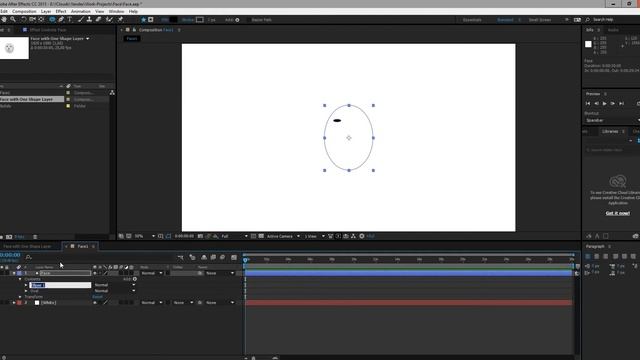Jump to last frame in Preview panel

coord(621,104)
